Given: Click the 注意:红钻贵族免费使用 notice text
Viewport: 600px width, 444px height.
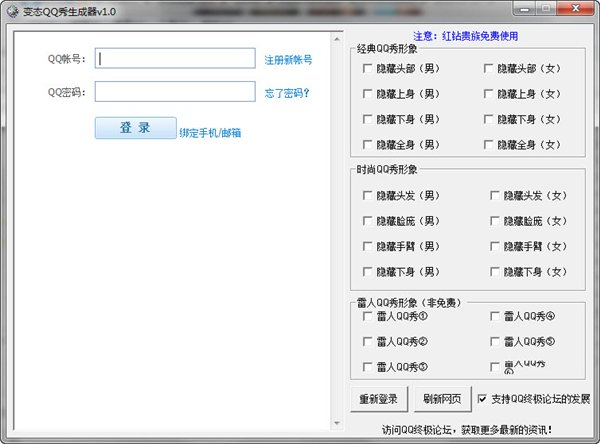Looking at the screenshot, I should [x=466, y=36].
